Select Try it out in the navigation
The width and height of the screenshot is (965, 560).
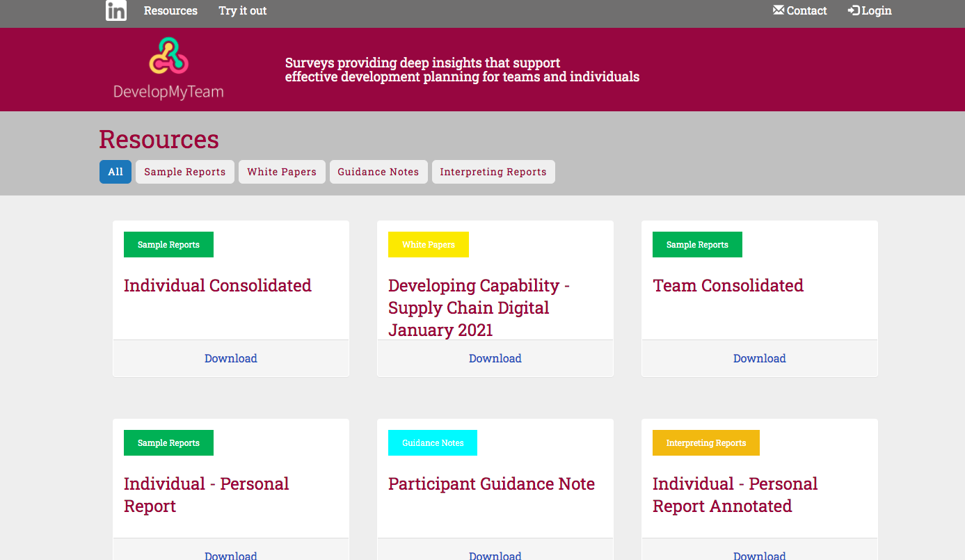(242, 10)
